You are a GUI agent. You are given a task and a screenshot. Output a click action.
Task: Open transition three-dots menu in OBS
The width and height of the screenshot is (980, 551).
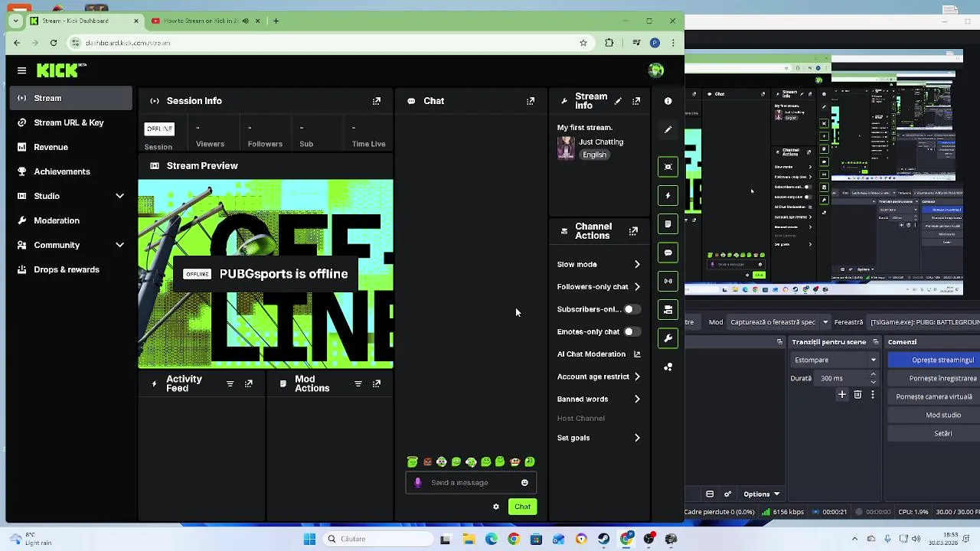pos(873,395)
